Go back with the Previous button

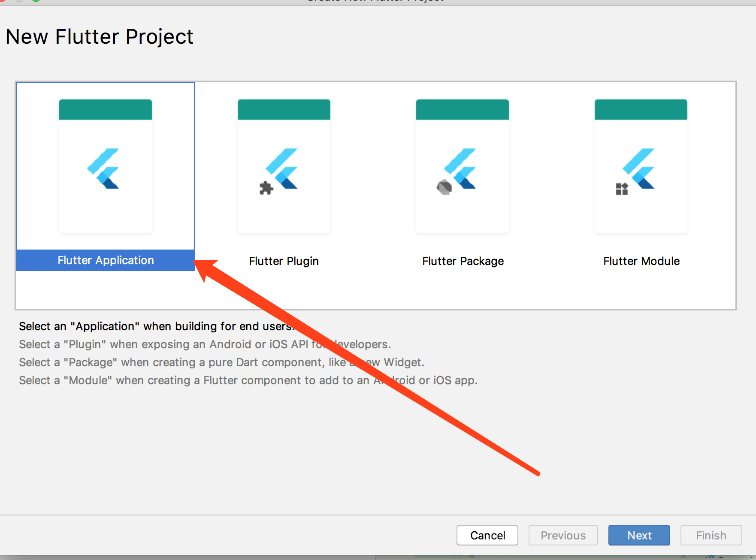click(x=563, y=535)
